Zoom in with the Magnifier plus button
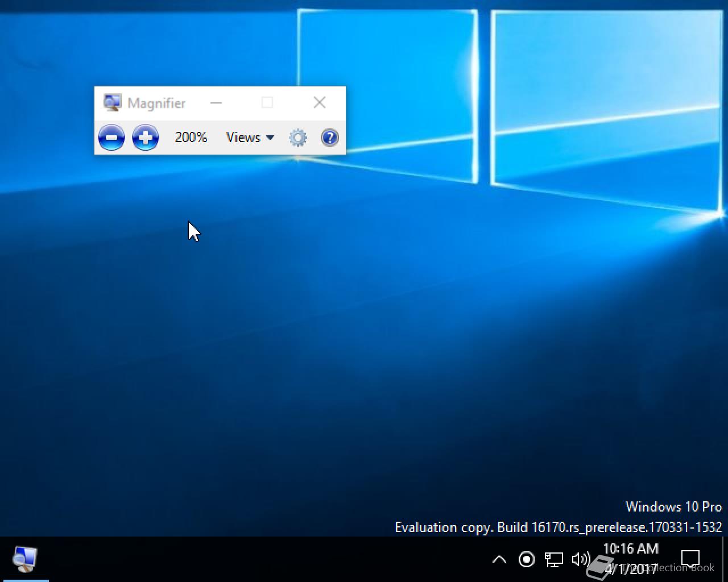The height and width of the screenshot is (582, 728). coord(146,138)
